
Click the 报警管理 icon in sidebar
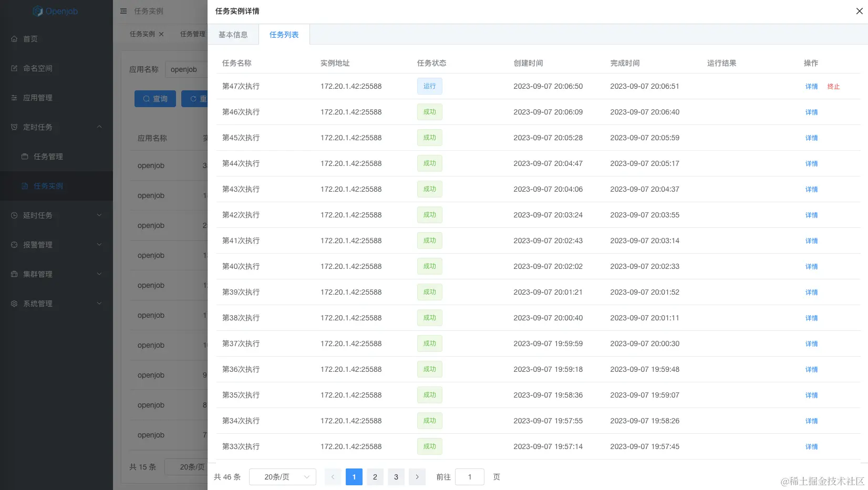point(14,245)
